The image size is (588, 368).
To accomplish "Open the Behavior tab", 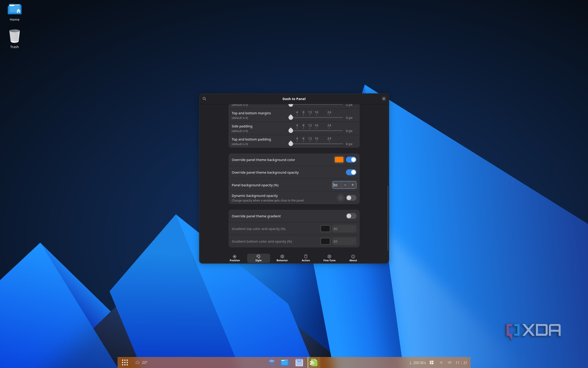I will [282, 258].
